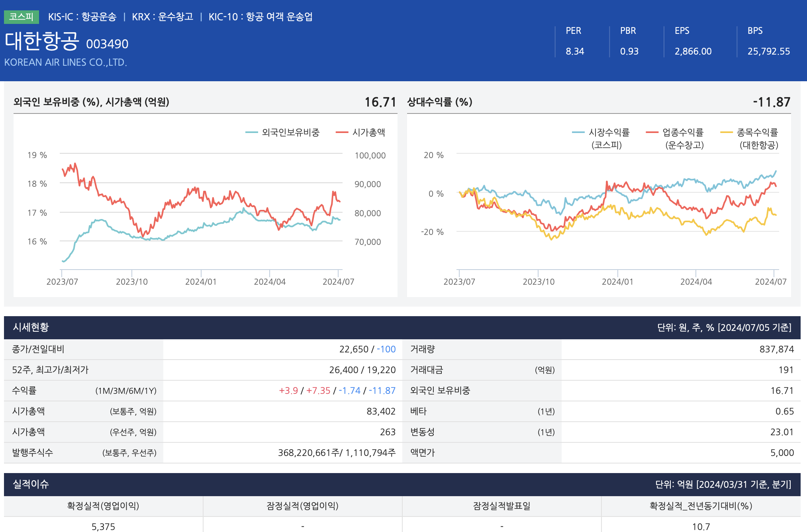The width and height of the screenshot is (807, 532).
Task: Hide 업종수익률 (운수창고) legend series
Action: click(x=683, y=133)
